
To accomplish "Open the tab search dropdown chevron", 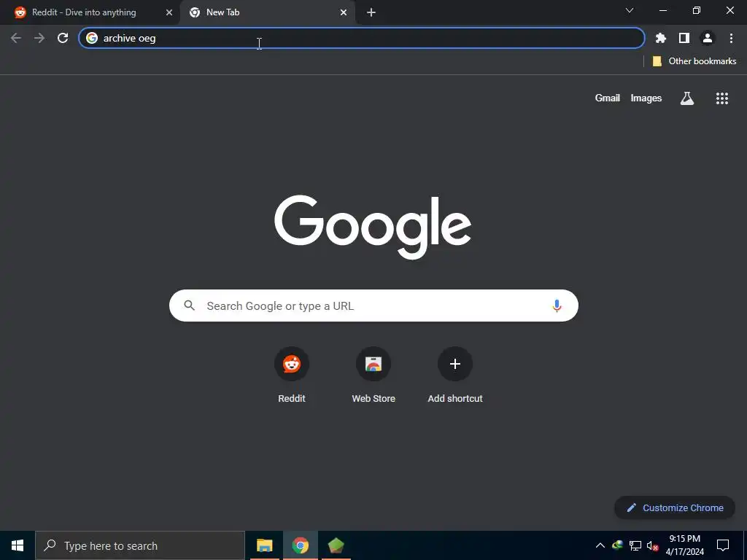I will click(630, 10).
